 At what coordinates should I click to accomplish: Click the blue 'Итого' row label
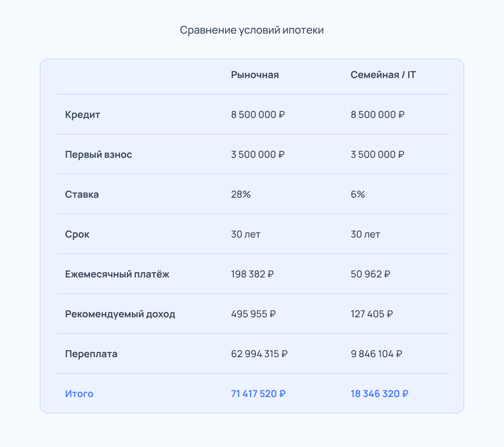point(79,394)
